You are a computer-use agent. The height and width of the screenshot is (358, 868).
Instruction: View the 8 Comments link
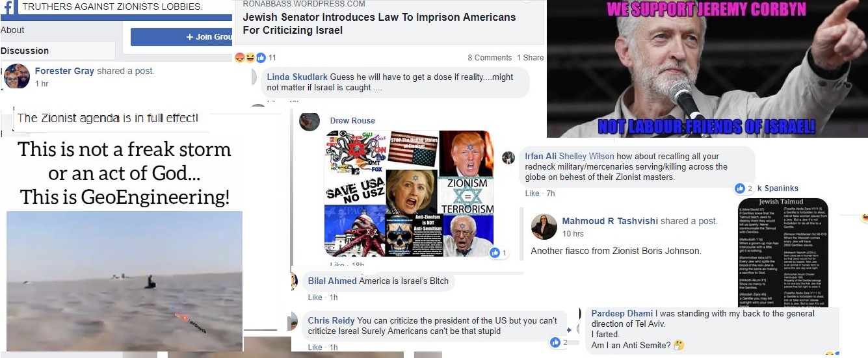pos(490,57)
